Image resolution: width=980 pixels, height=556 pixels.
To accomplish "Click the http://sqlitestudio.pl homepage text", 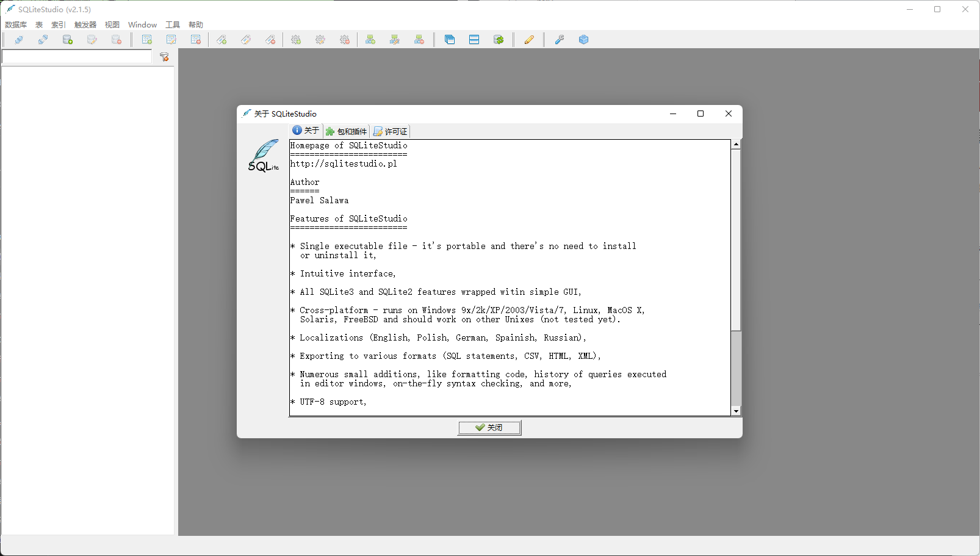I will (344, 164).
